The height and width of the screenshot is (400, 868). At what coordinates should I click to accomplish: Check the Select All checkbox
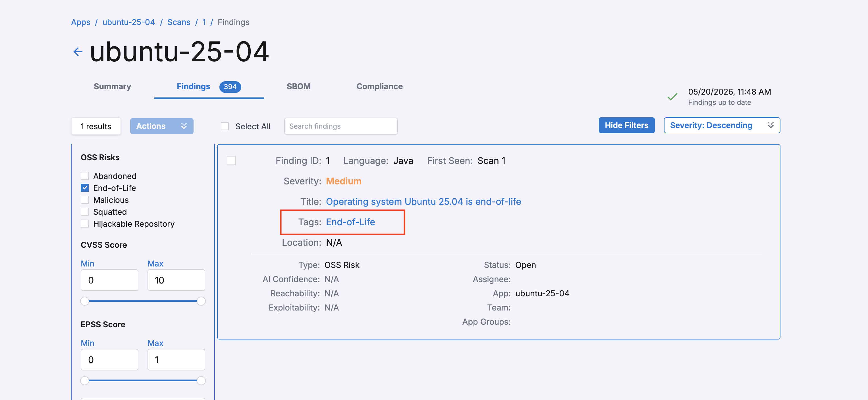click(225, 126)
